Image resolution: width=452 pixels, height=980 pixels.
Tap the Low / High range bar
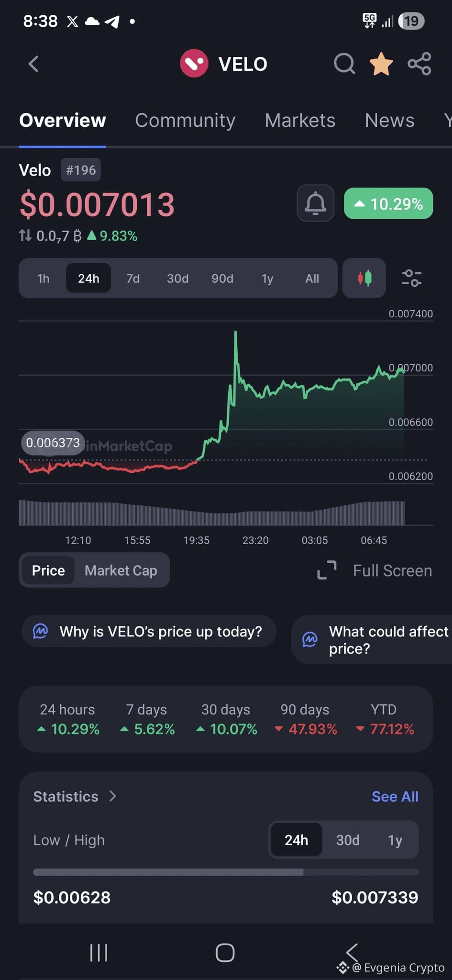pos(226,872)
